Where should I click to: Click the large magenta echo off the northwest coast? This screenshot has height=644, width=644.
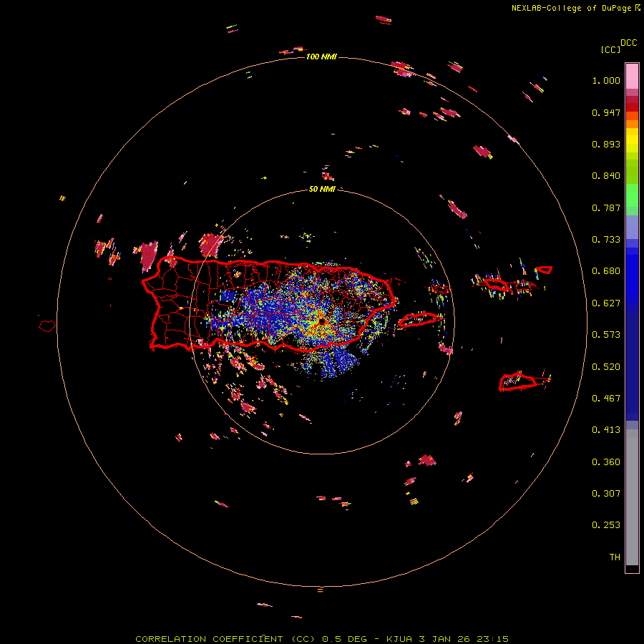tap(148, 255)
